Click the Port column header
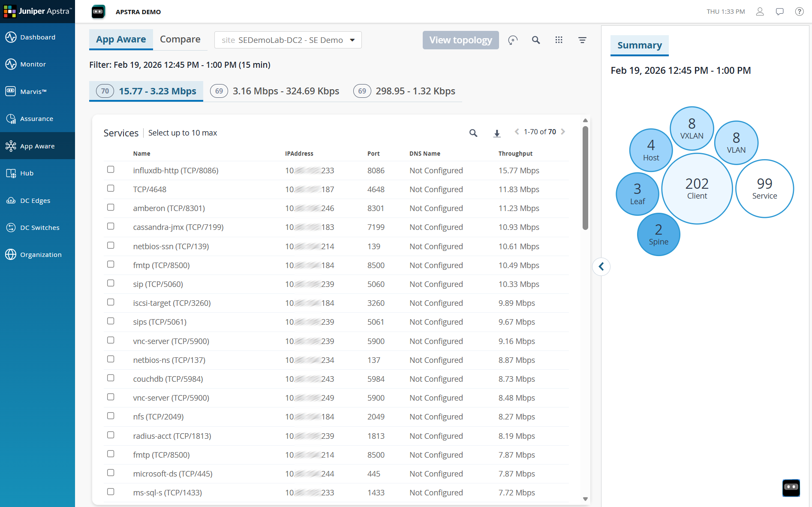Image resolution: width=812 pixels, height=507 pixels. click(x=373, y=154)
